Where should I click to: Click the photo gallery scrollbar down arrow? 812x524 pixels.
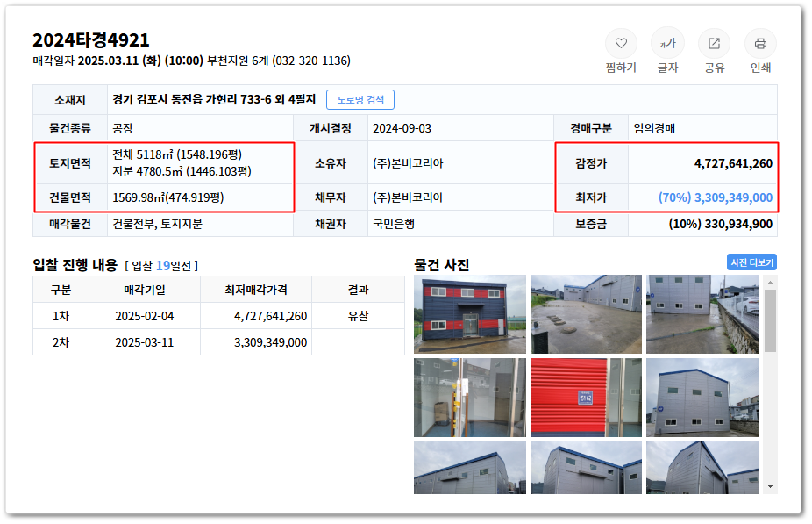coord(770,486)
